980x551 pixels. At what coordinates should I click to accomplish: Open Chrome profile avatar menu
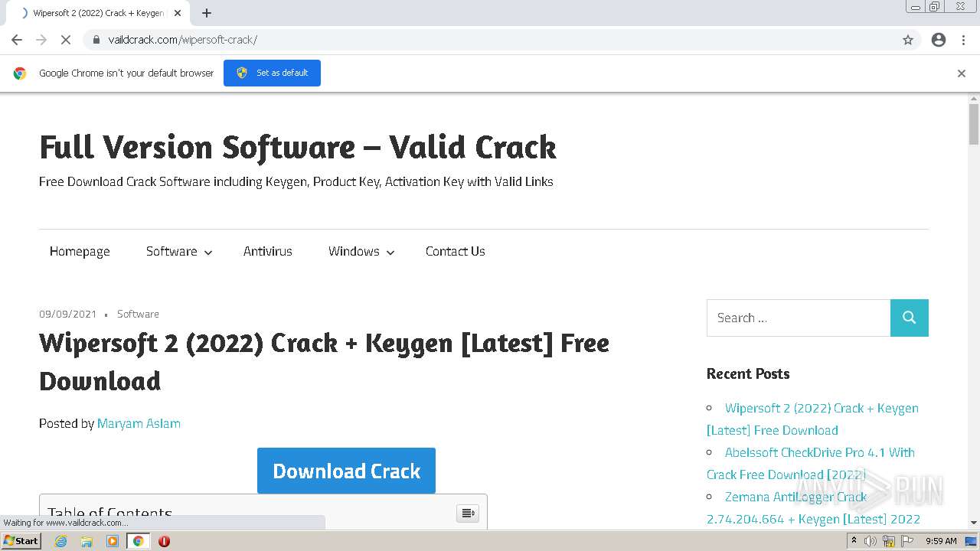(939, 40)
